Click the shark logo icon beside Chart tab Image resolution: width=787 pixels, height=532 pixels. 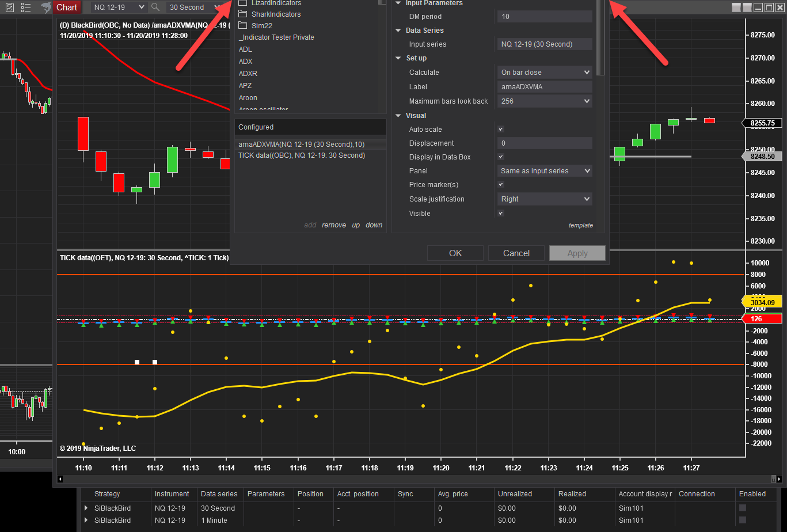pyautogui.click(x=45, y=7)
